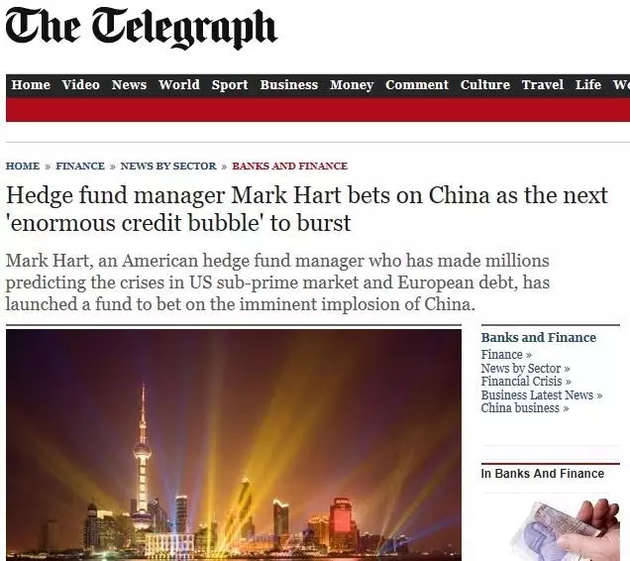Open Money in the navigation bar

[x=352, y=85]
